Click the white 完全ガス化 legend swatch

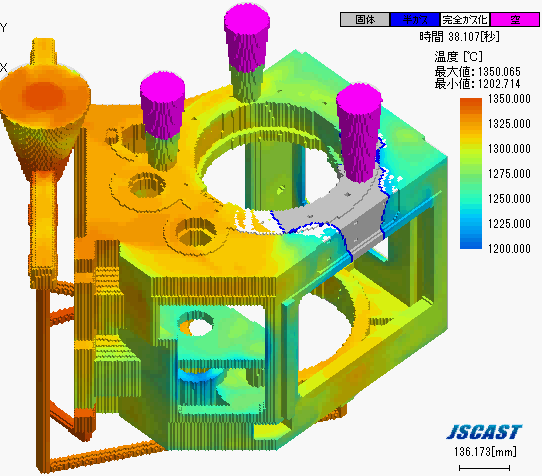click(465, 20)
